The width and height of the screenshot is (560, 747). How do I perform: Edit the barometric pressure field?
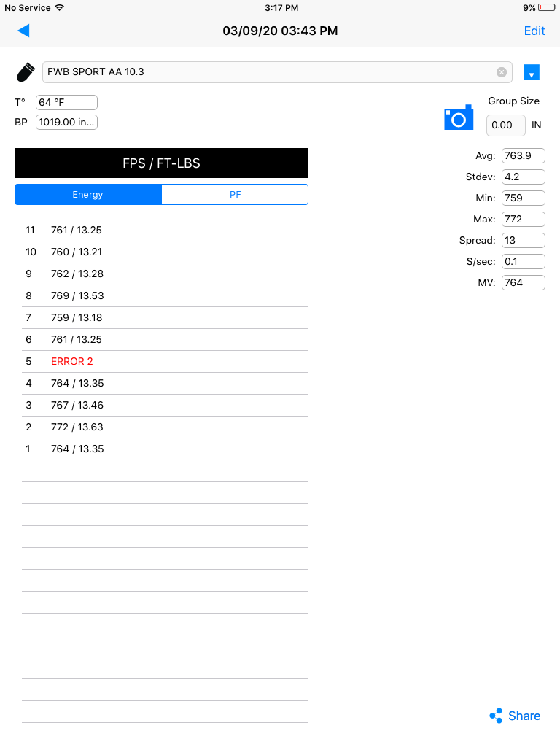pos(66,122)
